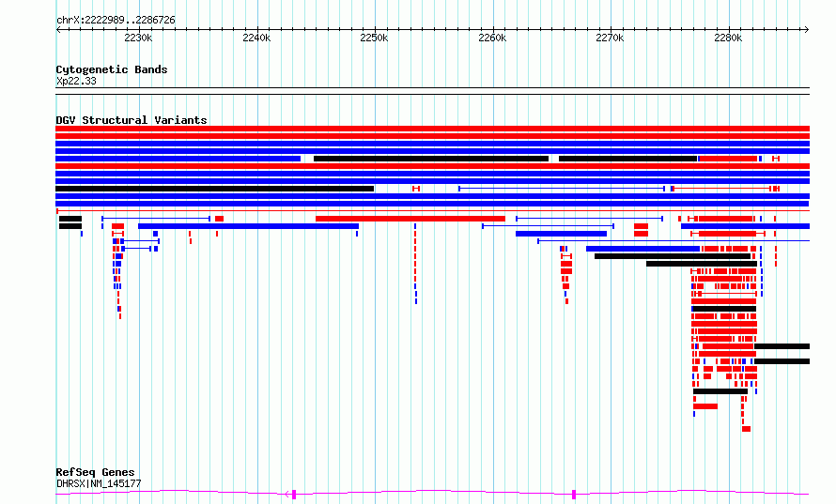Image resolution: width=836 pixels, height=504 pixels.
Task: Click the 2260k ruler label
Action: coord(492,38)
